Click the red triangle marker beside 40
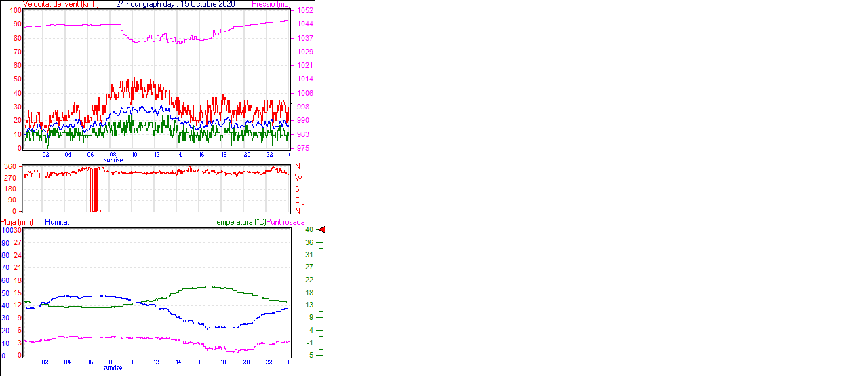The width and height of the screenshot is (868, 376). [321, 230]
